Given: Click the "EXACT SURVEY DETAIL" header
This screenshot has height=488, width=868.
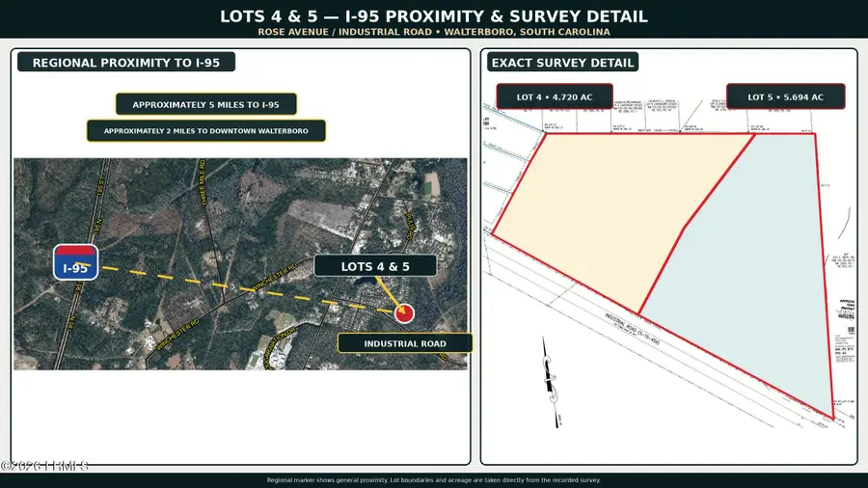Looking at the screenshot, I should (562, 63).
